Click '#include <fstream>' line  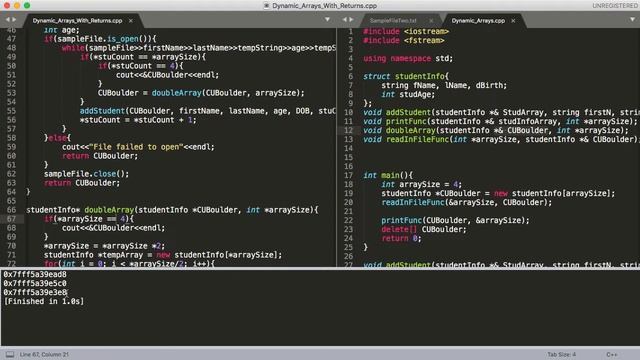click(404, 40)
